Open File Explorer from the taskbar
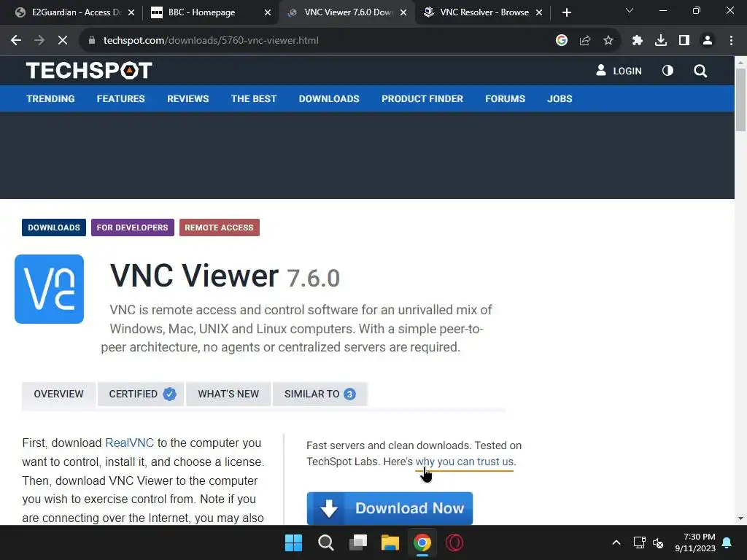This screenshot has width=747, height=560. coord(390,542)
